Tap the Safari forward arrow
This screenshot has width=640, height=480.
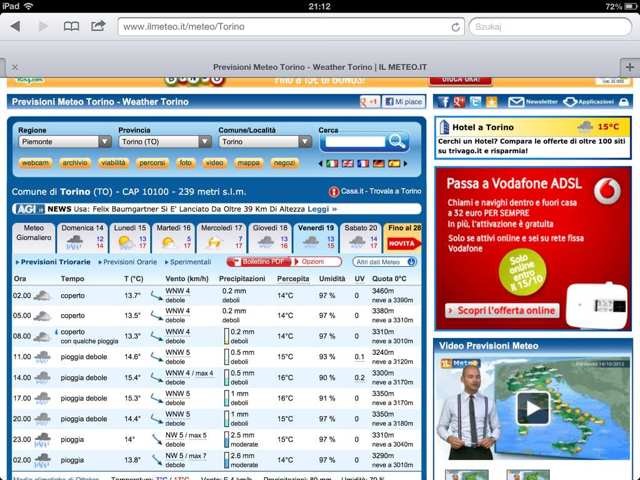[43, 27]
